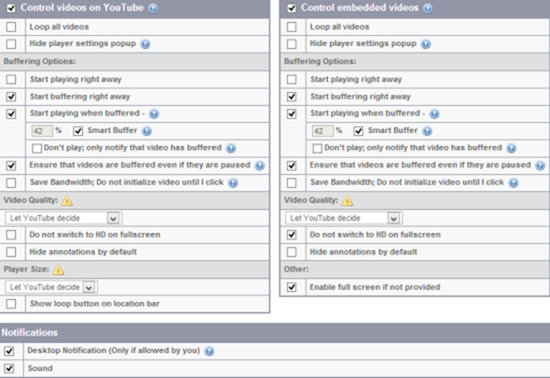Image resolution: width=550 pixels, height=378 pixels.
Task: Disable Smart Buffer in YouTube panel
Action: click(x=78, y=131)
